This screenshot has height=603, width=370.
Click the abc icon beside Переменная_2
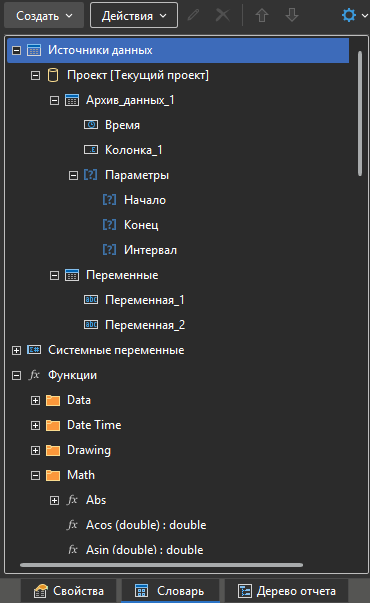pos(91,325)
